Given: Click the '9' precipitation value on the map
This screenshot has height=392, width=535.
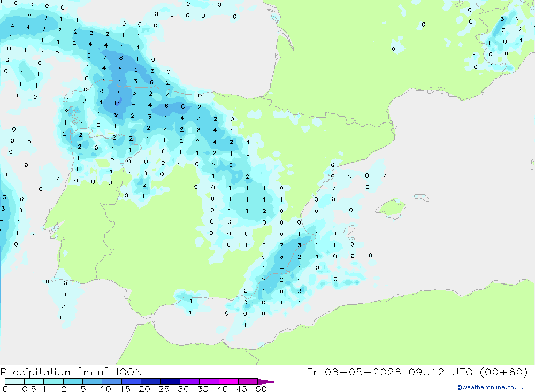Looking at the screenshot, I should point(116,114).
